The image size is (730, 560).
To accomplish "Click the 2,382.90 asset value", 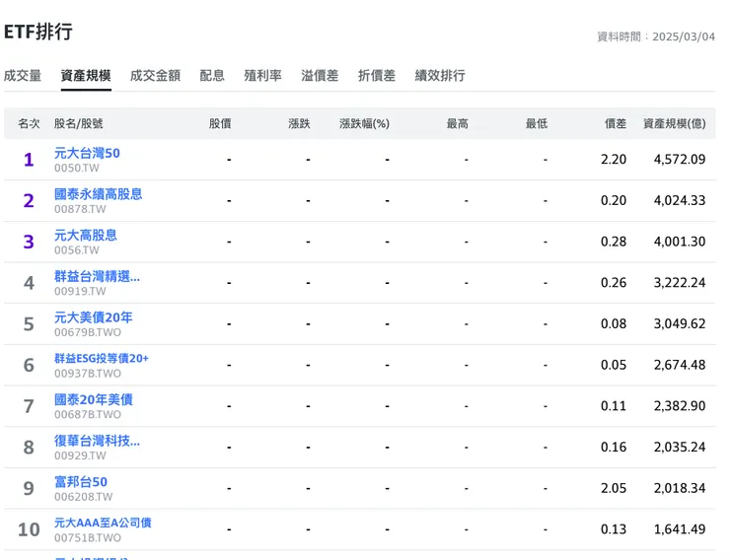I will coord(680,406).
